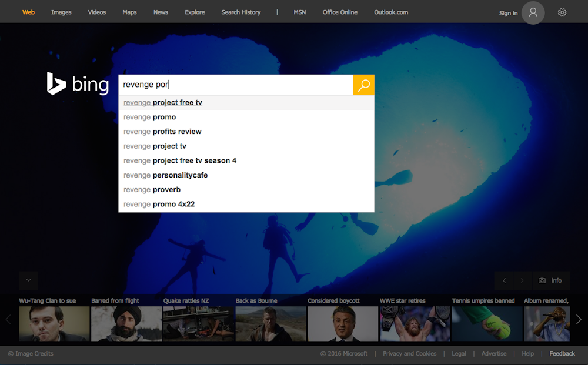Open "Album renamed" news thumbnail

[x=547, y=324]
